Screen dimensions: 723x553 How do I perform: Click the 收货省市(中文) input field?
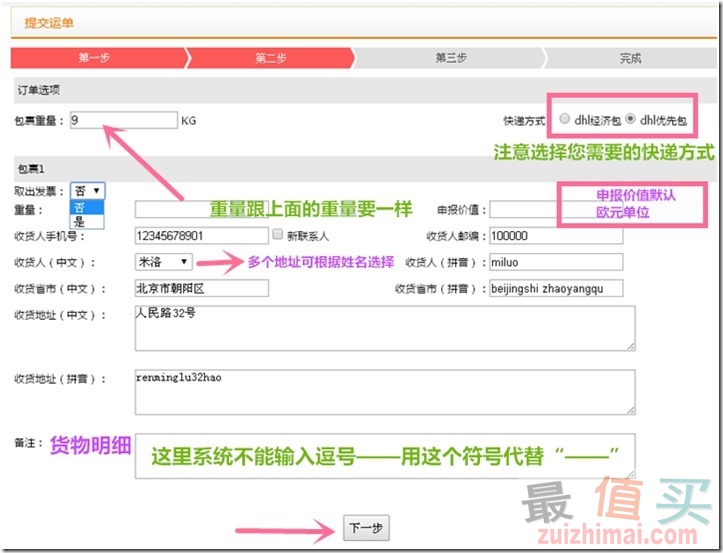201,288
